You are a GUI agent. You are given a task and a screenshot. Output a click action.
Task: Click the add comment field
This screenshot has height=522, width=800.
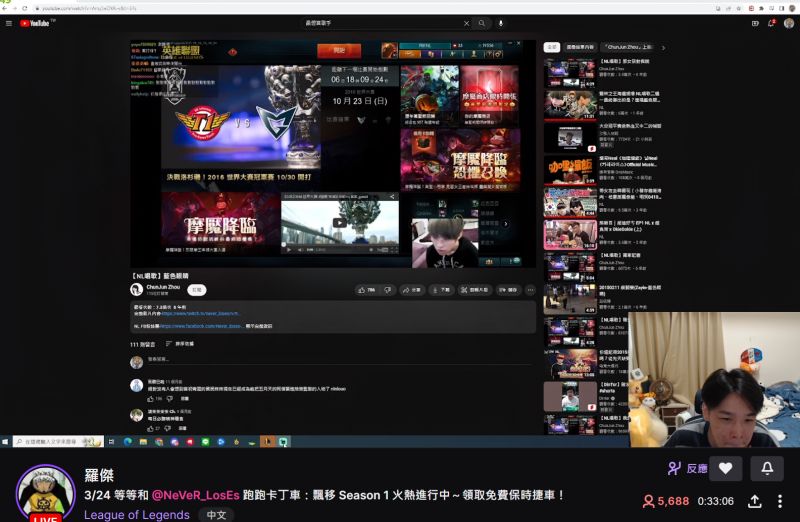[x=339, y=360]
